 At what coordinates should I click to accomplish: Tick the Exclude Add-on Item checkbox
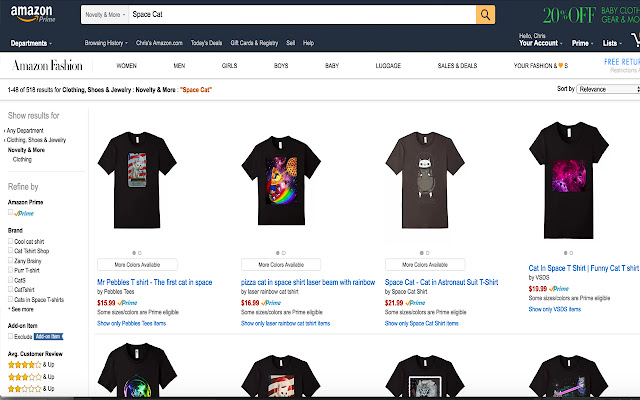(10, 336)
